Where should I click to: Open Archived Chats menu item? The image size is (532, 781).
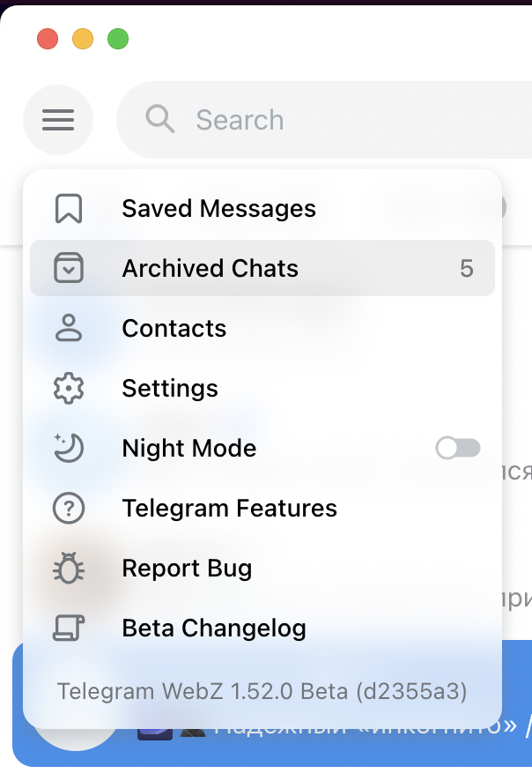pyautogui.click(x=210, y=269)
